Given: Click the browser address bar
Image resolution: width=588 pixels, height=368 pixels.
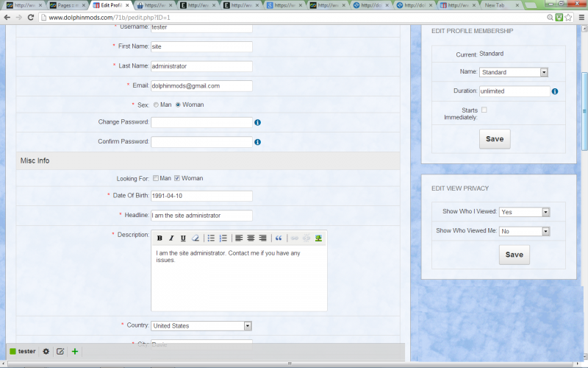Looking at the screenshot, I should pyautogui.click(x=293, y=17).
